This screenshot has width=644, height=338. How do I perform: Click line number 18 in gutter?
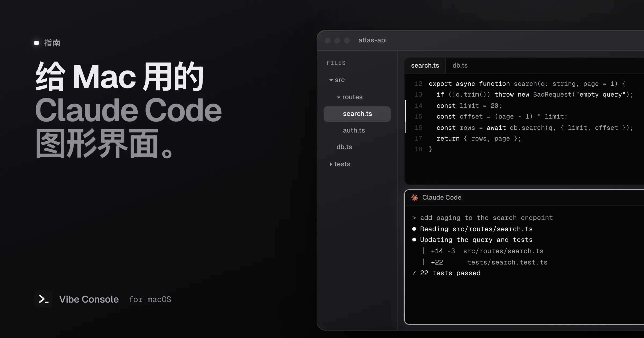coord(418,149)
